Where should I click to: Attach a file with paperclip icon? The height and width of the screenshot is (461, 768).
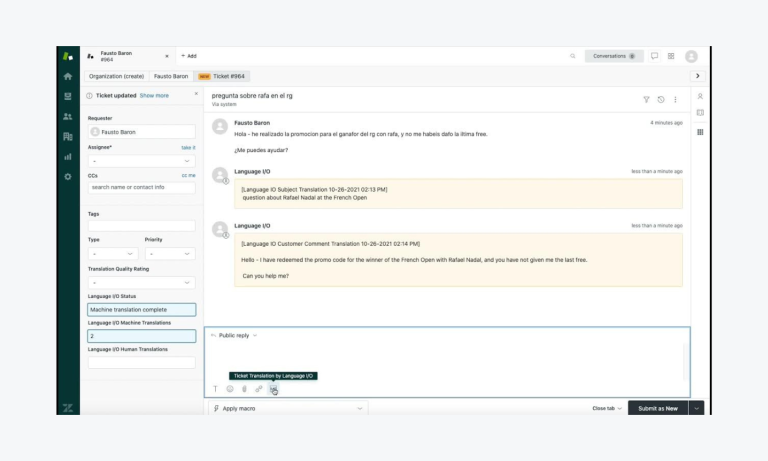[244, 389]
